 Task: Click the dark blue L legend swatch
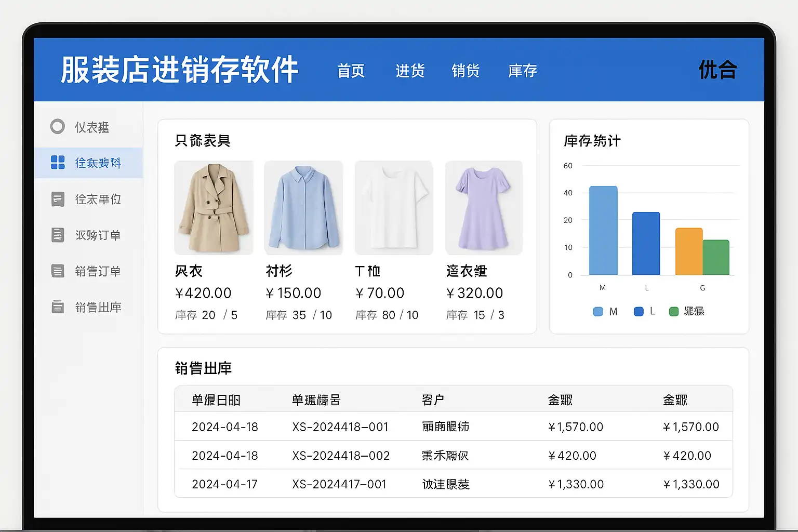[639, 312]
